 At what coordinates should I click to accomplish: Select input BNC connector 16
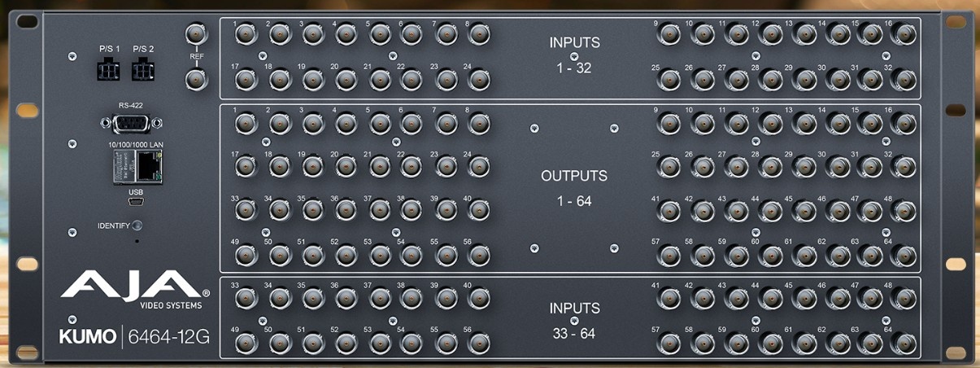point(903,34)
